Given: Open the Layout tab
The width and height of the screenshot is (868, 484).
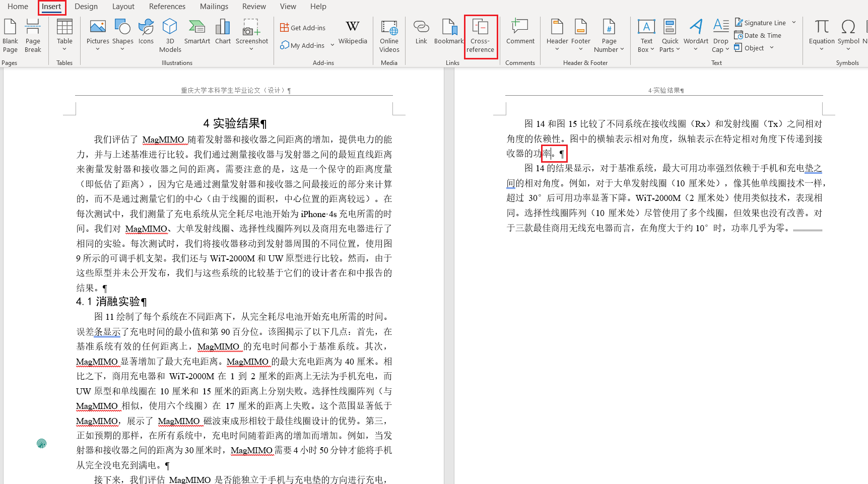Looking at the screenshot, I should 123,7.
